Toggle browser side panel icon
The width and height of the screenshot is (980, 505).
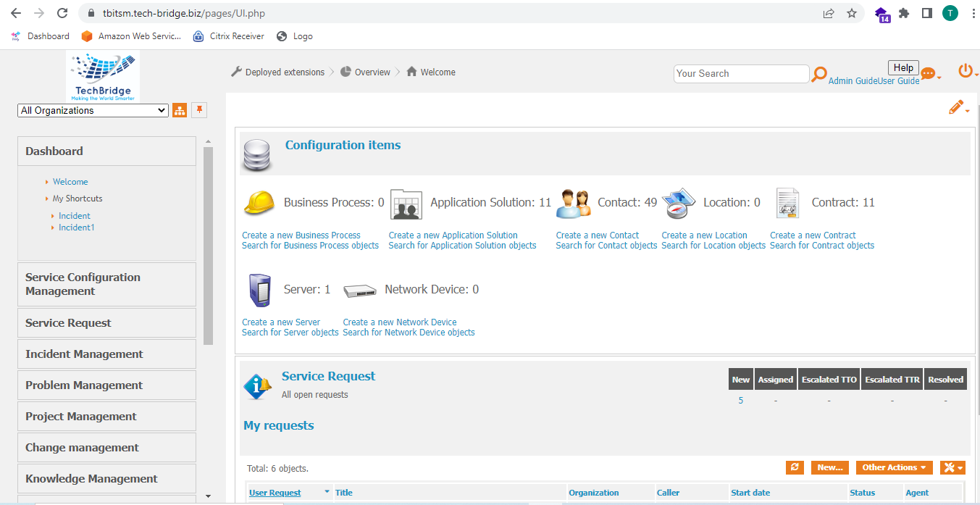pyautogui.click(x=926, y=13)
